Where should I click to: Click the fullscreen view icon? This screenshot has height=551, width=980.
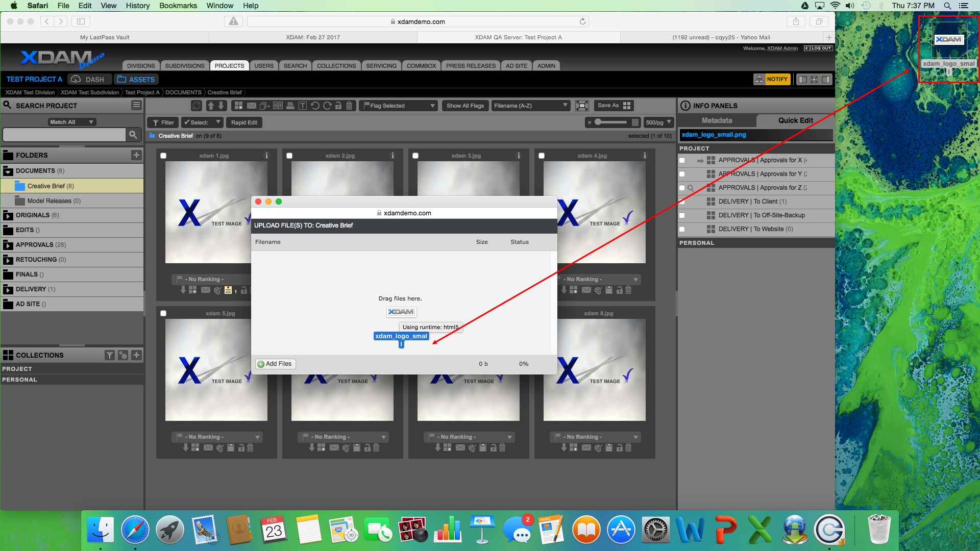[582, 106]
